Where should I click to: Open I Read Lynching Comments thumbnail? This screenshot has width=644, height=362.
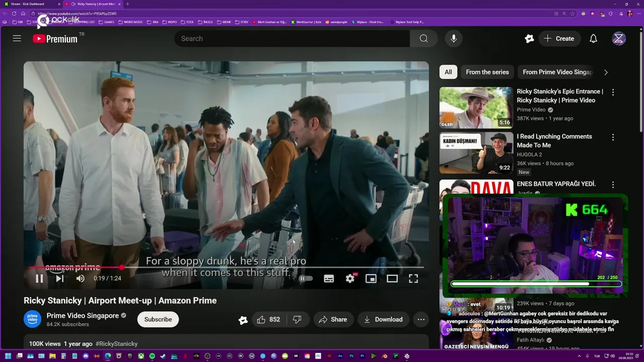[x=476, y=153]
